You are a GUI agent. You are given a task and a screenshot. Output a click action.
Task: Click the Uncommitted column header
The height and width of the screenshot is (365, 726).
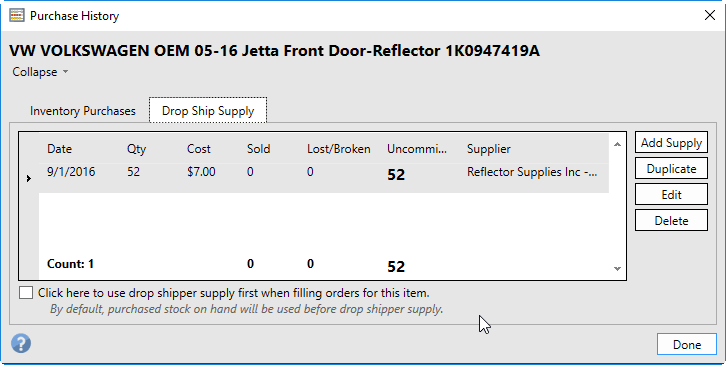(x=417, y=149)
